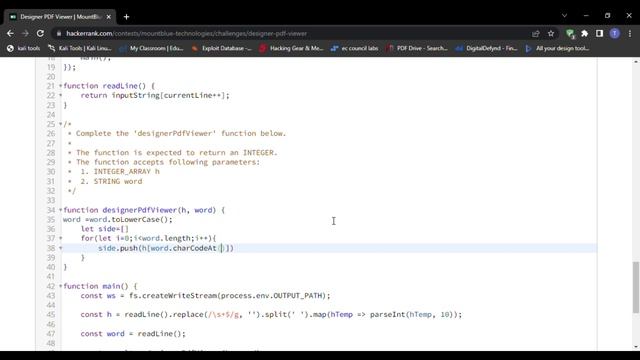Viewport: 640px width, 360px height.
Task: Click 'side.push(h[word.charCodeAt()])' code line
Action: pyautogui.click(x=166, y=248)
